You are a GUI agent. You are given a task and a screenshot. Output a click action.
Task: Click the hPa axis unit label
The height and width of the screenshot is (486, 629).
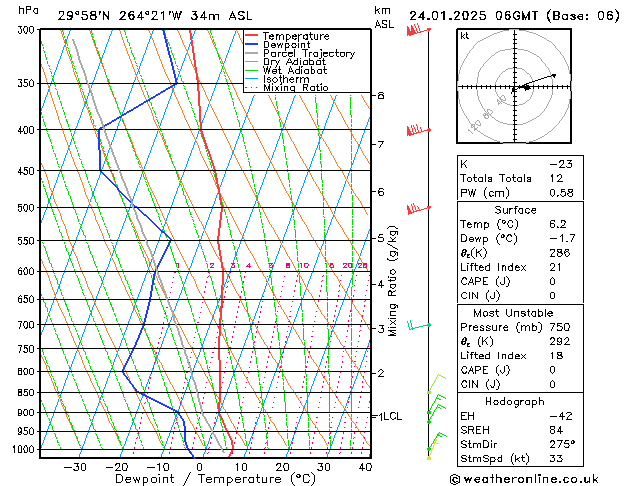(x=28, y=11)
